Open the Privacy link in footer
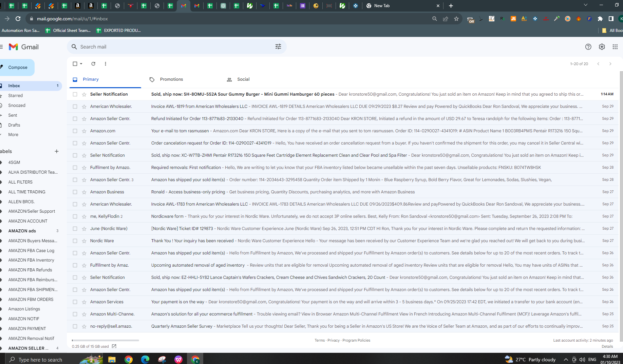The height and width of the screenshot is (364, 623). click(x=334, y=340)
